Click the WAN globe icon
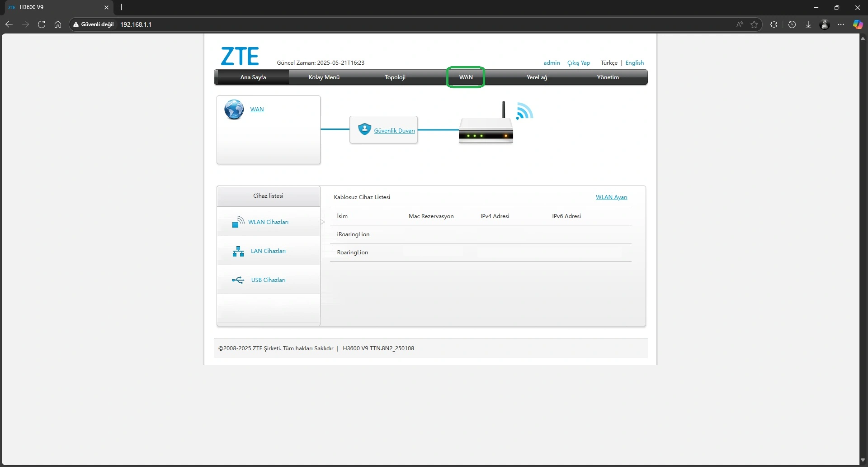 coord(234,110)
